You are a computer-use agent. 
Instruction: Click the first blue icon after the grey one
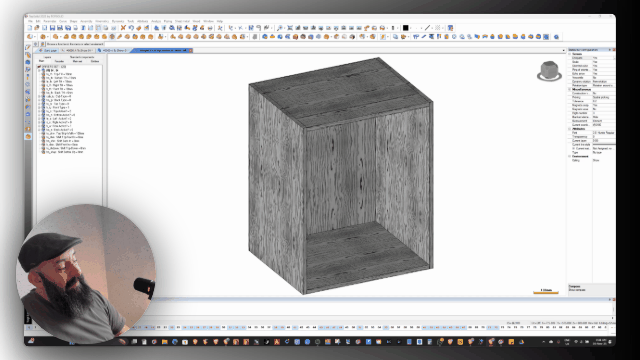[265, 37]
